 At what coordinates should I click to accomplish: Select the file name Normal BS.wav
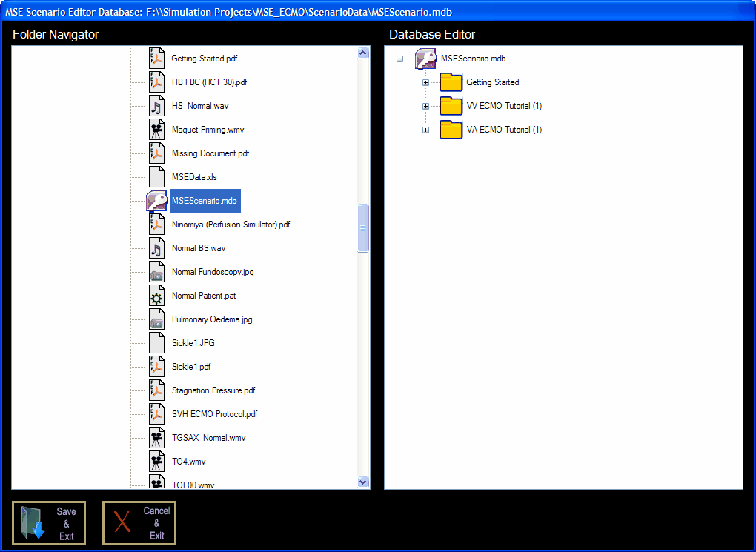pos(199,247)
